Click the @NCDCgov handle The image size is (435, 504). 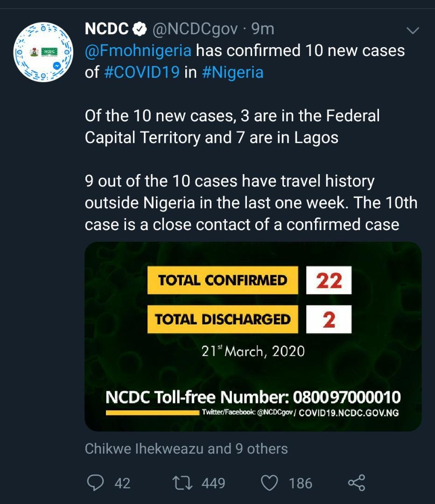pos(196,29)
